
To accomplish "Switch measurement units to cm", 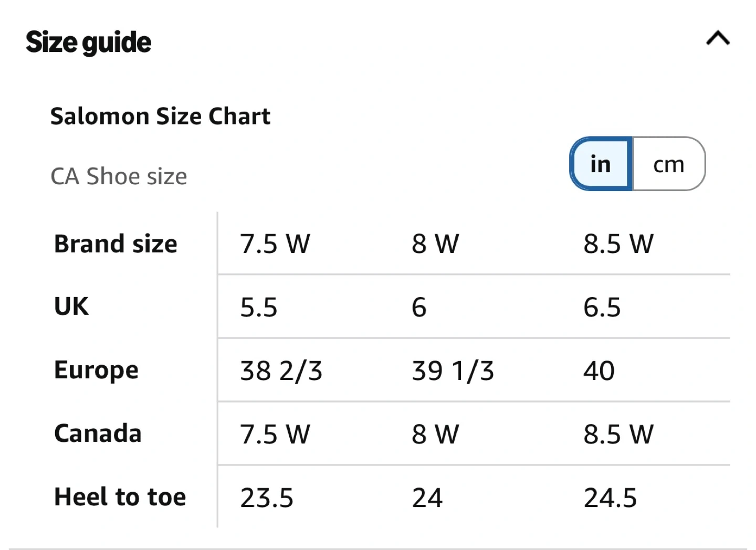I will tap(668, 164).
